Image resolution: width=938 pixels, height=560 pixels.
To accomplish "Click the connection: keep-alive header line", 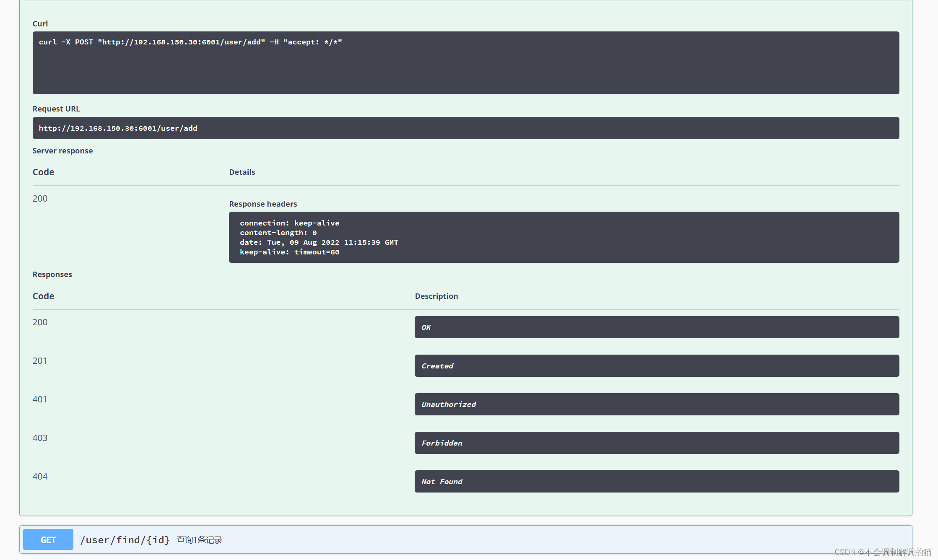I will pyautogui.click(x=289, y=223).
